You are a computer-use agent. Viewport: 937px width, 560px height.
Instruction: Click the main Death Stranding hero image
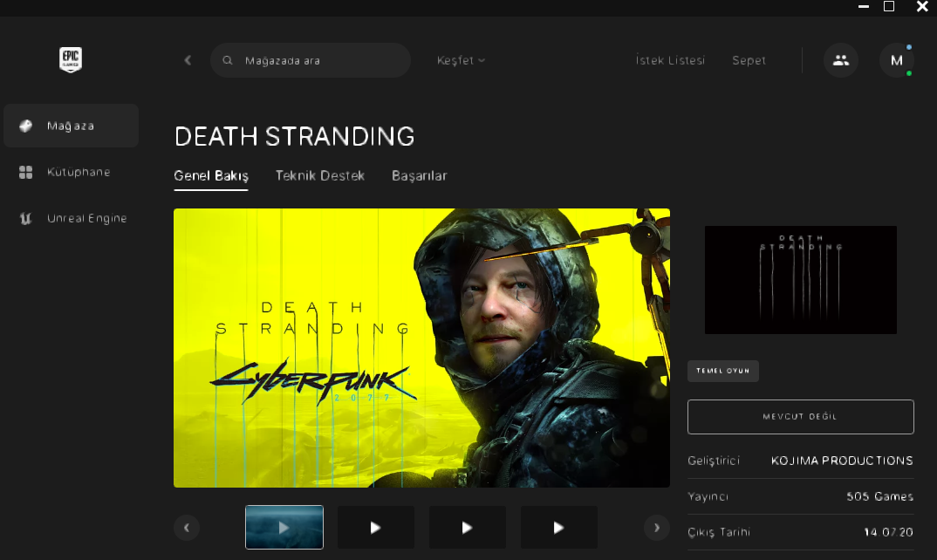(421, 348)
